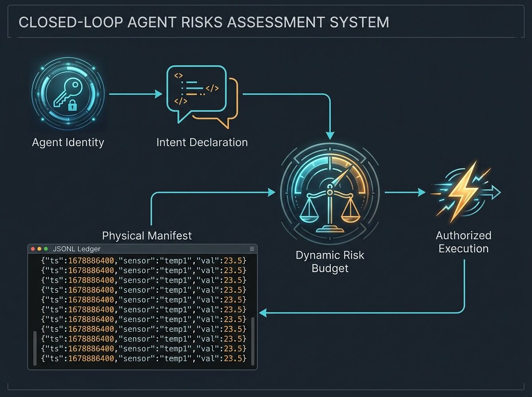This screenshot has width=532, height=397.
Task: Select the last JSON line in the ledger
Action: pos(143,358)
